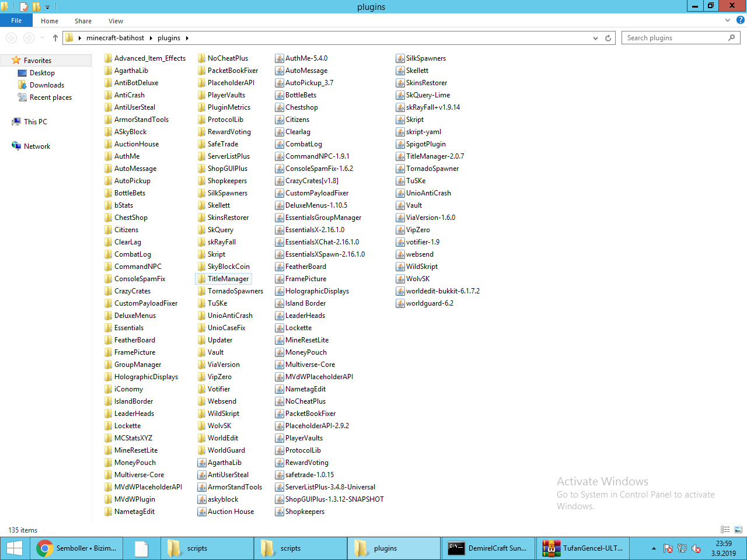Go back with the Back arrow
Image resolution: width=747 pixels, height=560 pixels.
pos(12,38)
